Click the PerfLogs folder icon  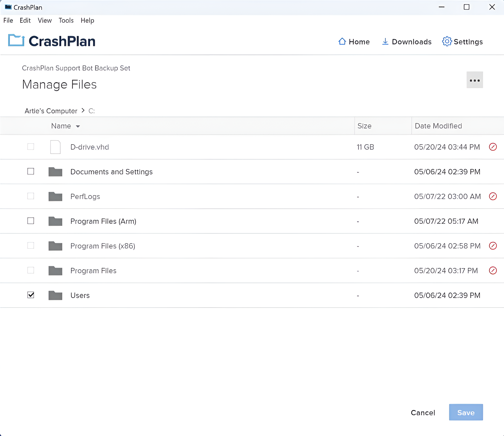coord(55,196)
